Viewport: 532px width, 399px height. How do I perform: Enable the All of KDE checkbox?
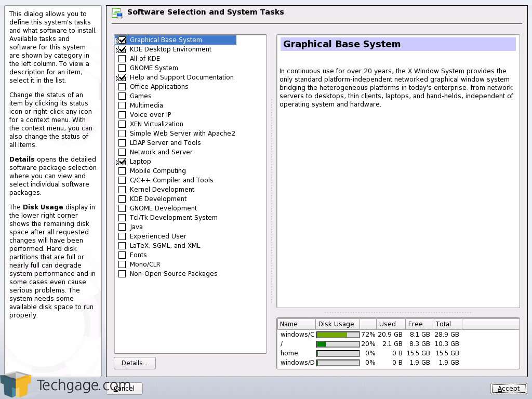tap(122, 59)
